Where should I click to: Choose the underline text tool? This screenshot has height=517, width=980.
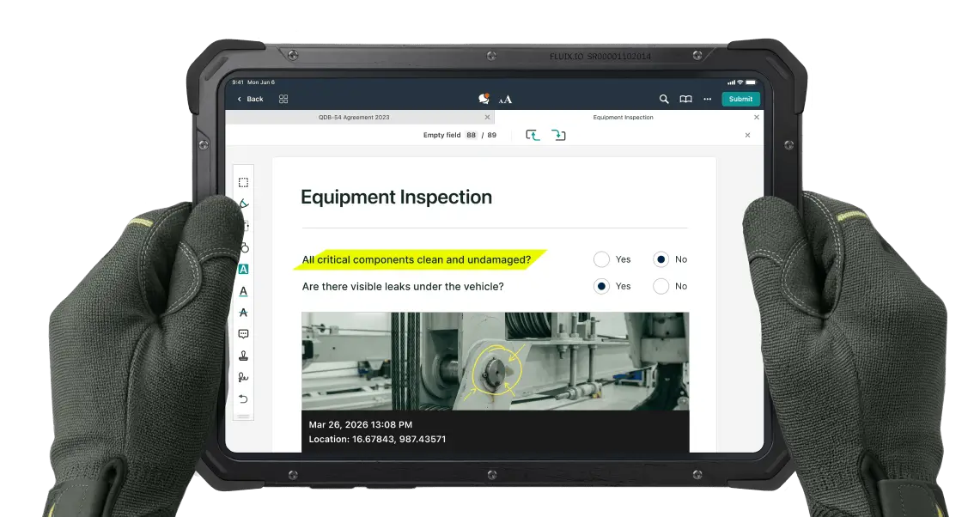(x=243, y=291)
